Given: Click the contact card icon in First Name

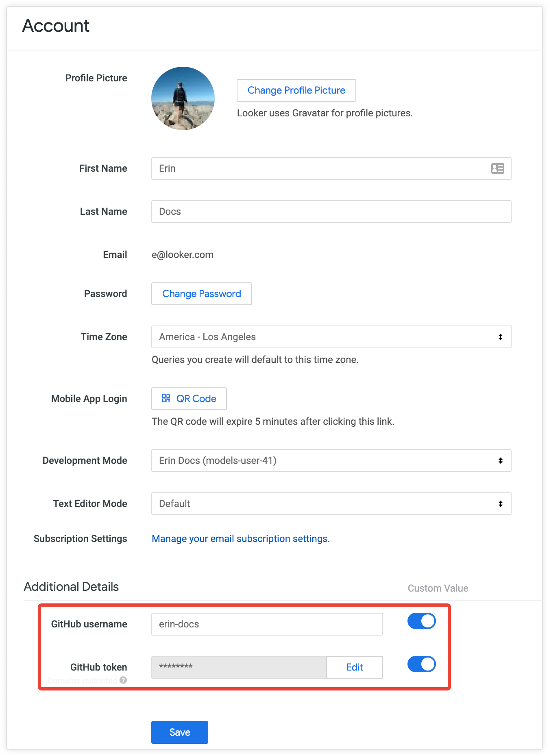Looking at the screenshot, I should [x=497, y=168].
